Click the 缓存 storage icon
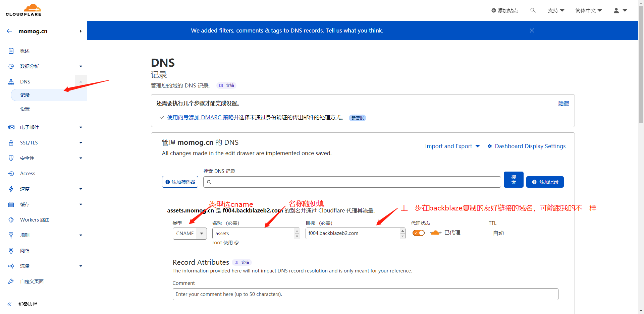This screenshot has height=314, width=644. pyautogui.click(x=11, y=204)
